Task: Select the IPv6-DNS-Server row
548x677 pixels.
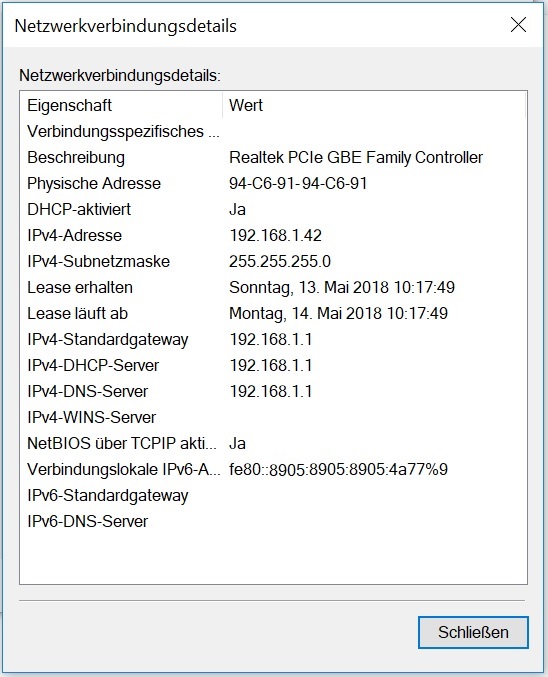Action: 273,522
